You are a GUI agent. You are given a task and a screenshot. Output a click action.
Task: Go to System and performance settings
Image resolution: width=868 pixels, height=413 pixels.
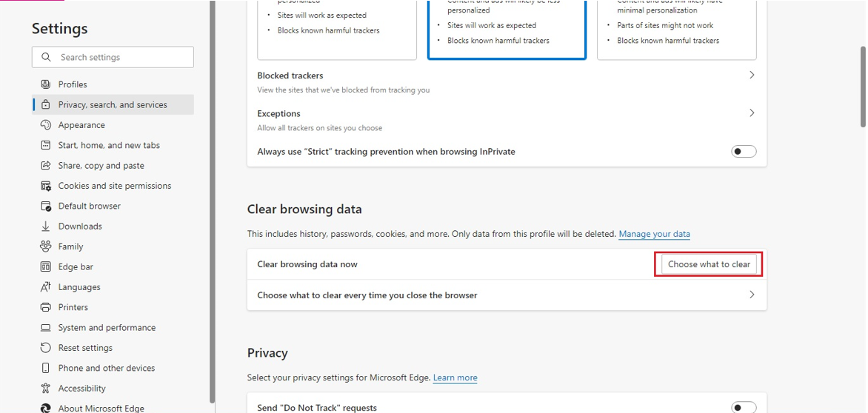coord(107,328)
